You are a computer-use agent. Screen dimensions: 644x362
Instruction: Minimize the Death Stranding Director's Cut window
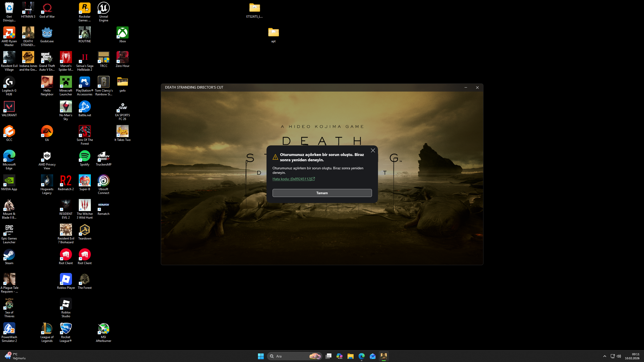[x=466, y=87]
